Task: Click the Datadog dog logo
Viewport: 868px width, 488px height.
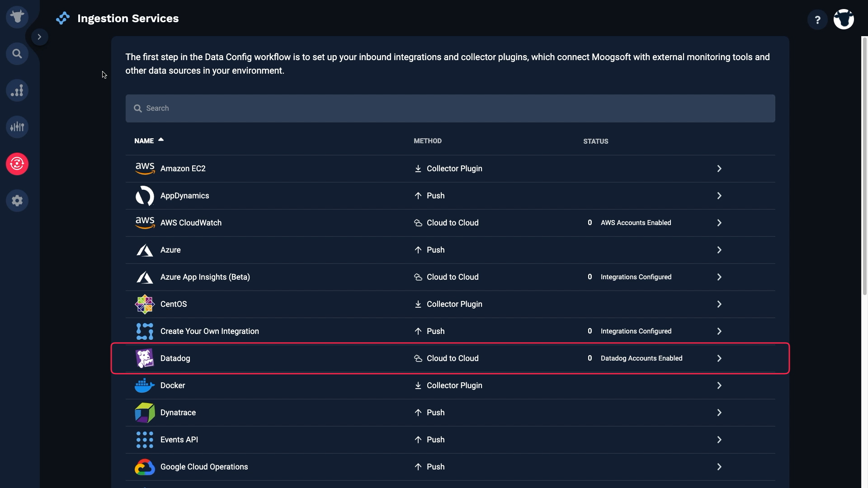Action: pyautogui.click(x=145, y=358)
